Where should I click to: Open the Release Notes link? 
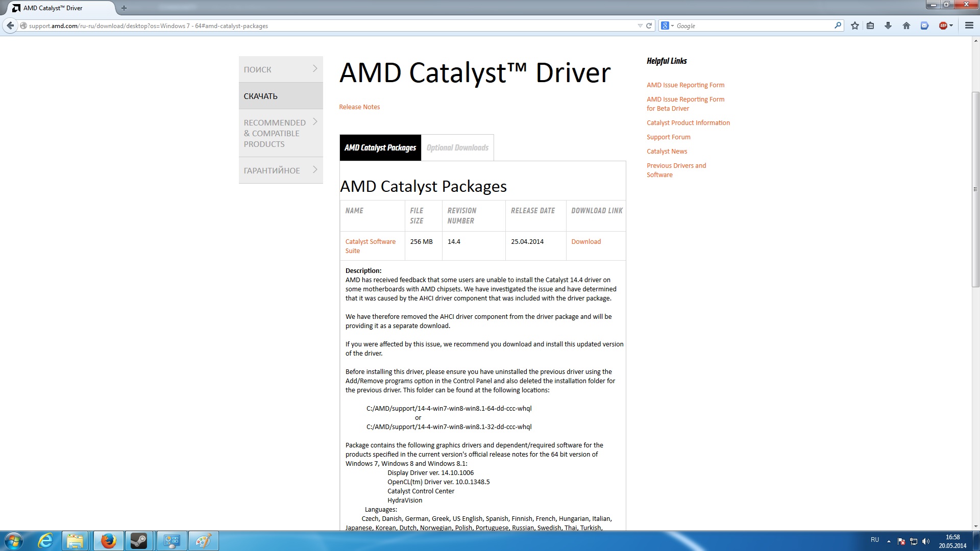click(359, 107)
